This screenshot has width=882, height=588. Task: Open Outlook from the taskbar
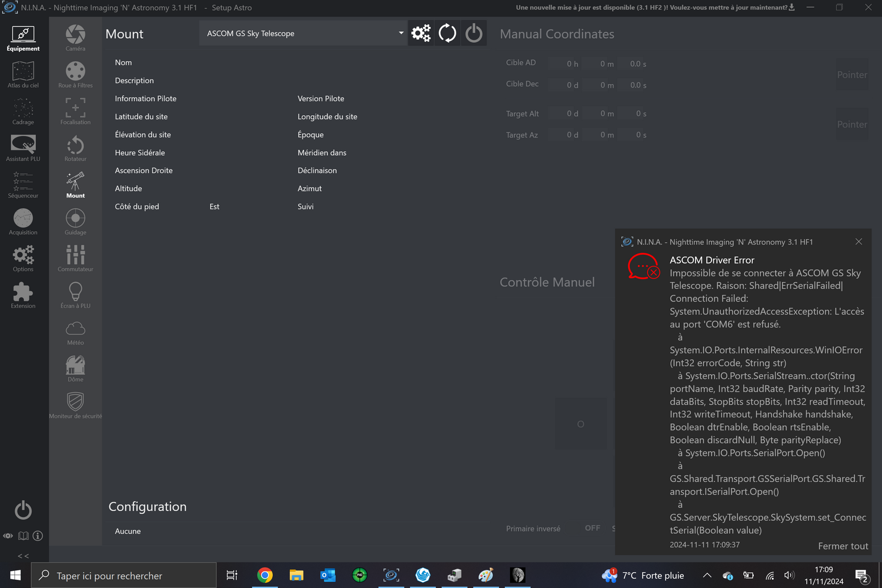coord(328,575)
